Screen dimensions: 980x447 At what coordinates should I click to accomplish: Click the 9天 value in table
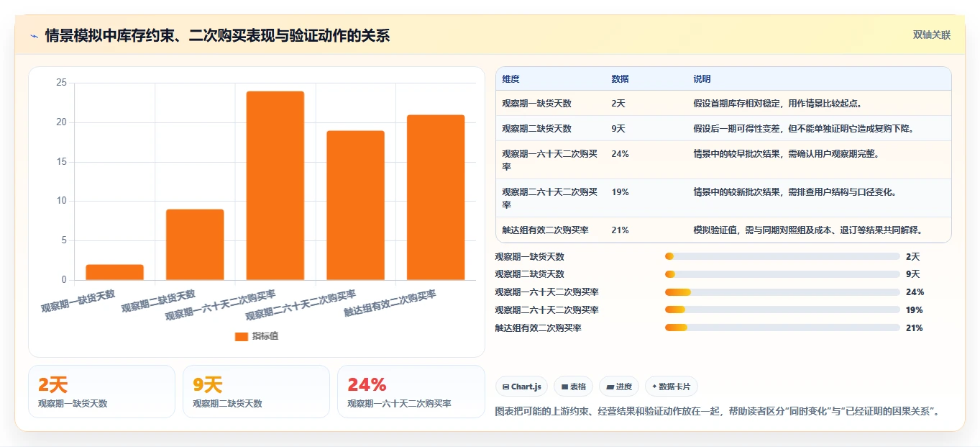pos(618,129)
